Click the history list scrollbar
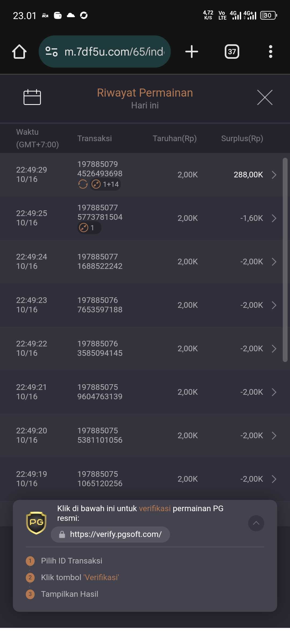Viewport: 290px width, 644px height. tap(285, 260)
